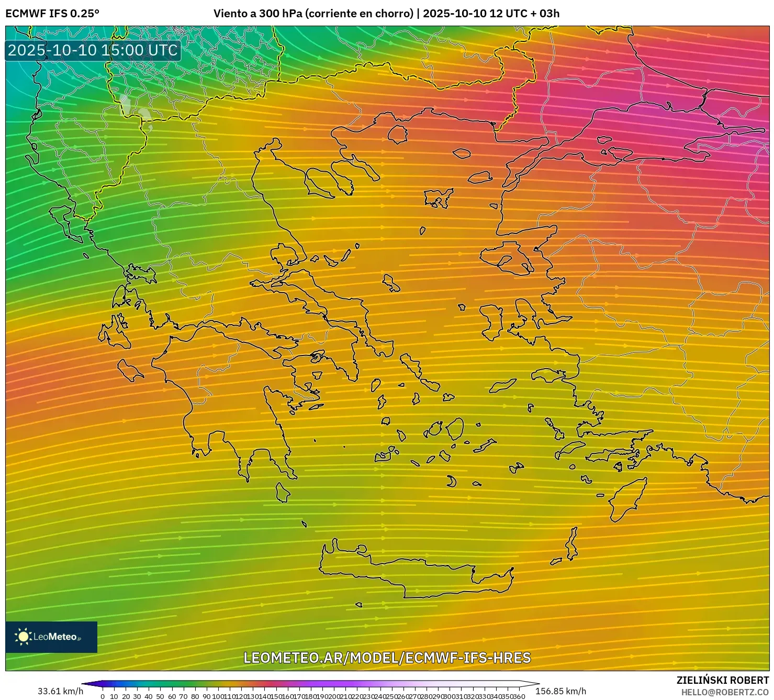This screenshot has height=700, width=774.
Task: Click the 2025-10-10 15:00 UTC timestamp badge
Action: click(x=93, y=50)
